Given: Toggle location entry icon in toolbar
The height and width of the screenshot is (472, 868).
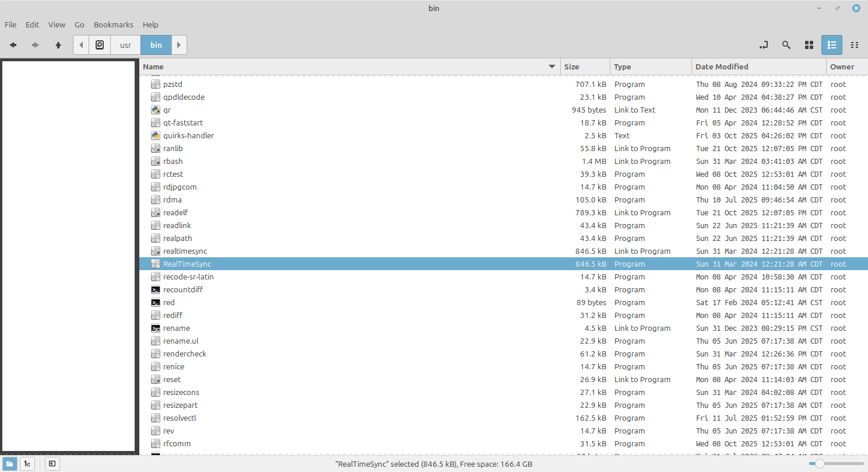Looking at the screenshot, I should click(x=764, y=45).
